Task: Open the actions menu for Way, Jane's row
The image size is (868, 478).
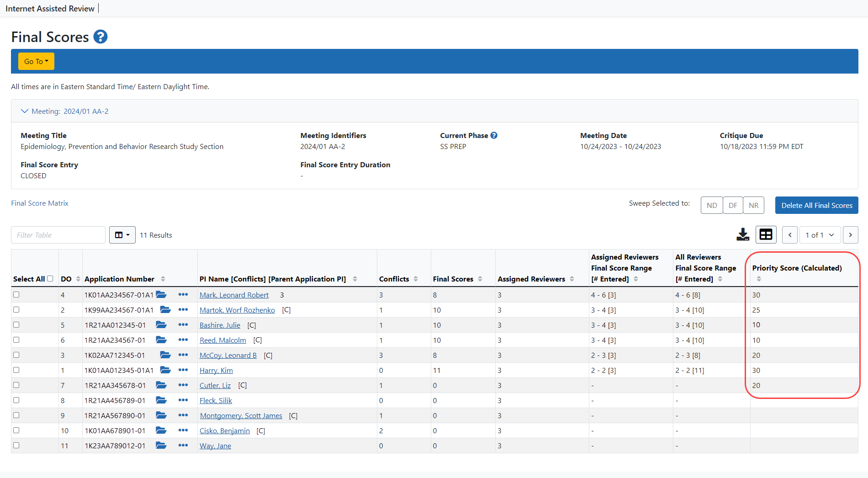Action: point(183,446)
